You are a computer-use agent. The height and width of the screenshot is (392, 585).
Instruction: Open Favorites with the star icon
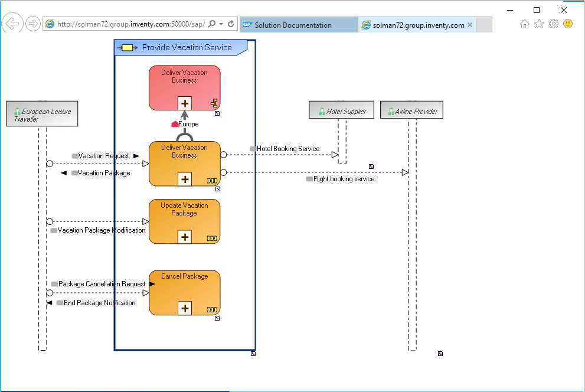539,24
